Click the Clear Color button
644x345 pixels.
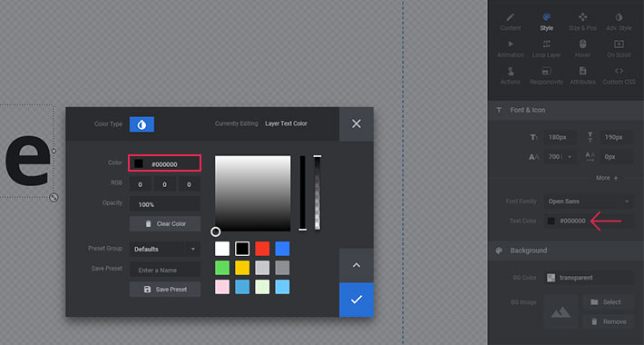coord(165,223)
